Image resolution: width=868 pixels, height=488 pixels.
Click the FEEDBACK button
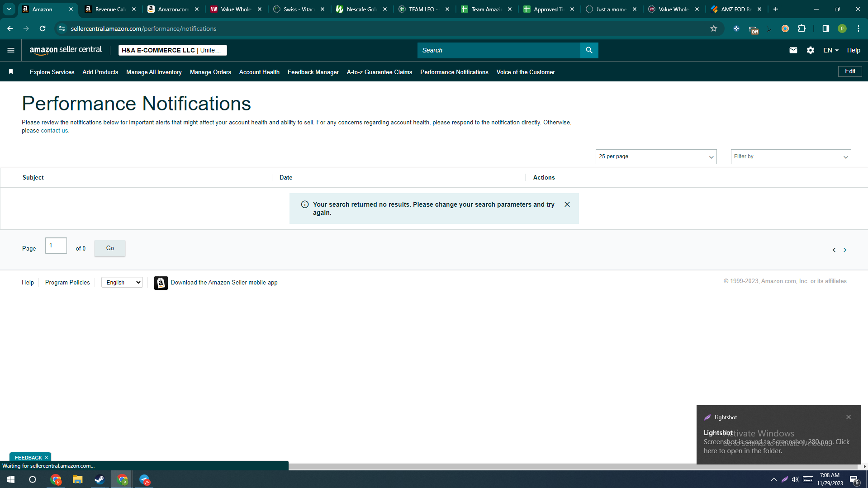[x=28, y=458]
